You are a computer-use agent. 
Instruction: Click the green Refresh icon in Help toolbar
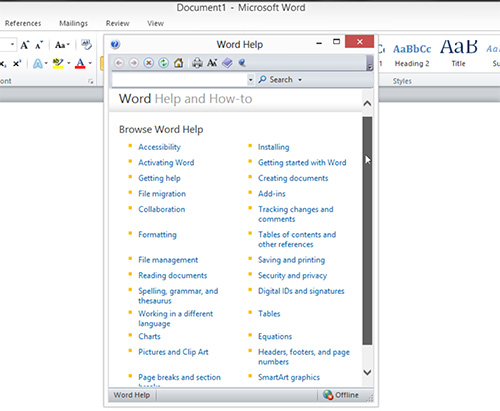tap(163, 63)
